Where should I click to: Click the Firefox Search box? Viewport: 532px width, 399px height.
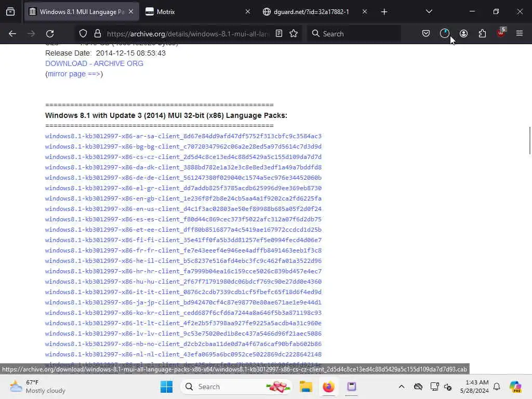pos(354,34)
